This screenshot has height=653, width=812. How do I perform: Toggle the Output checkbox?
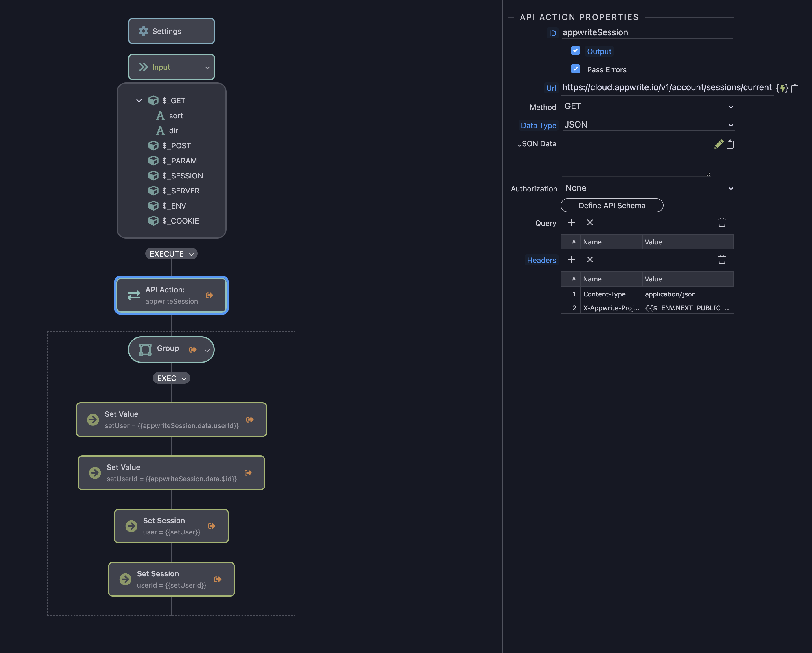(x=576, y=50)
